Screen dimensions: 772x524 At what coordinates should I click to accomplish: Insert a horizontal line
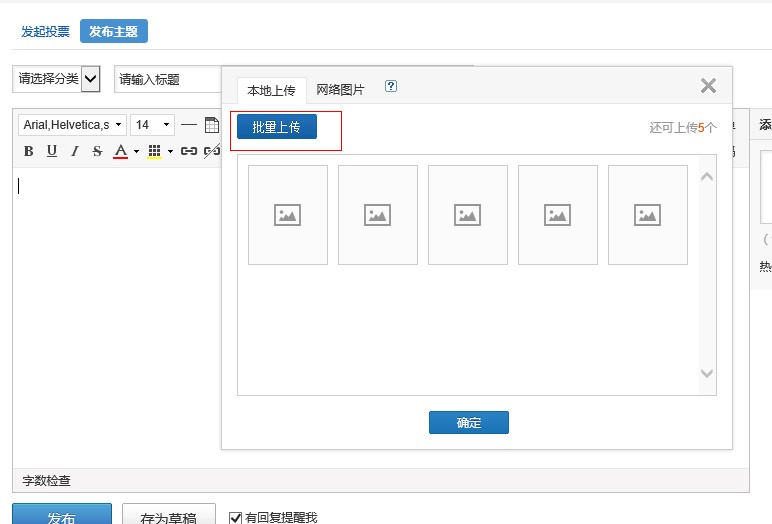189,125
